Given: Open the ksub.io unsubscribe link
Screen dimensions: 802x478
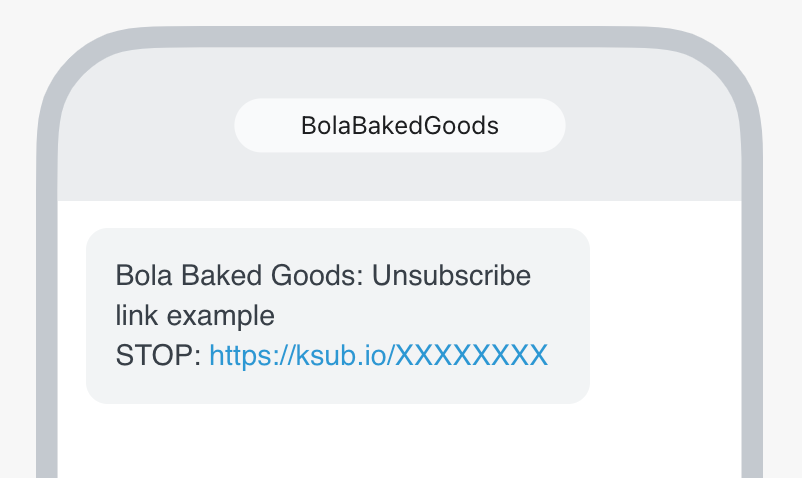Looking at the screenshot, I should (378, 355).
